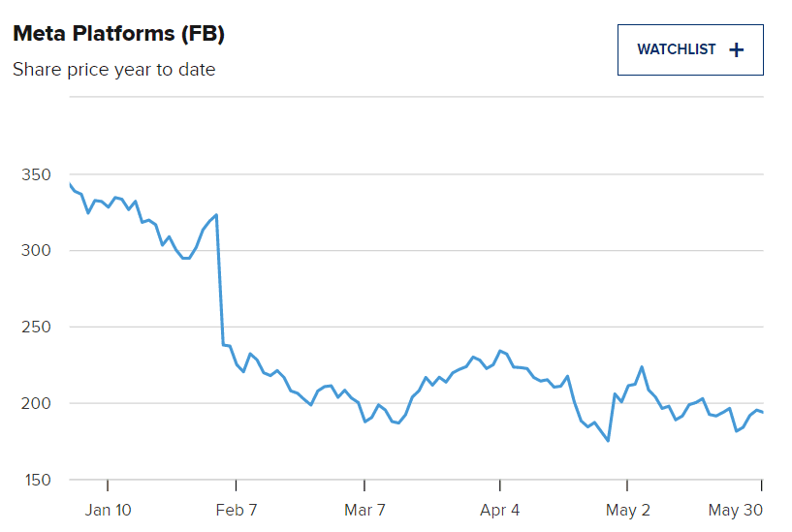Click the Apr 4 axis label
This screenshot has width=792, height=532.
click(x=500, y=510)
